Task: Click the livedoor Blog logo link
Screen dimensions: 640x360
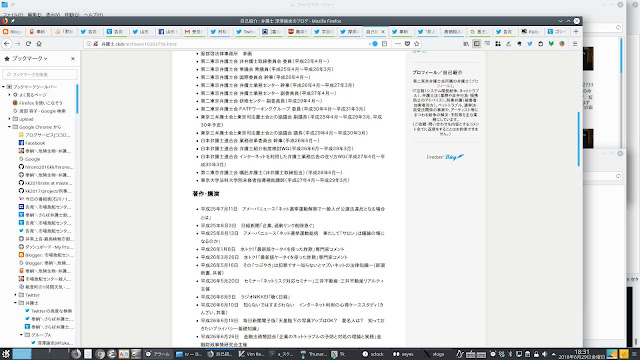Action: [445, 157]
